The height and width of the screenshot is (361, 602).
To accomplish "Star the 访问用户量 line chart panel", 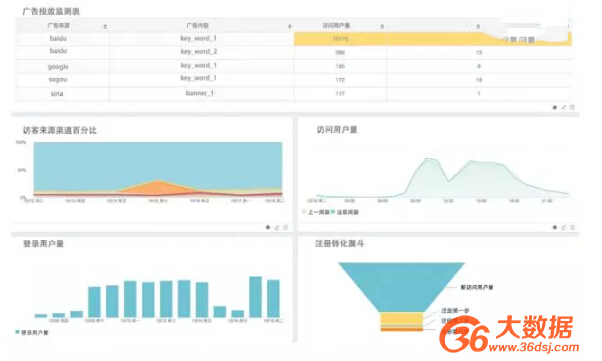I will click(x=554, y=227).
